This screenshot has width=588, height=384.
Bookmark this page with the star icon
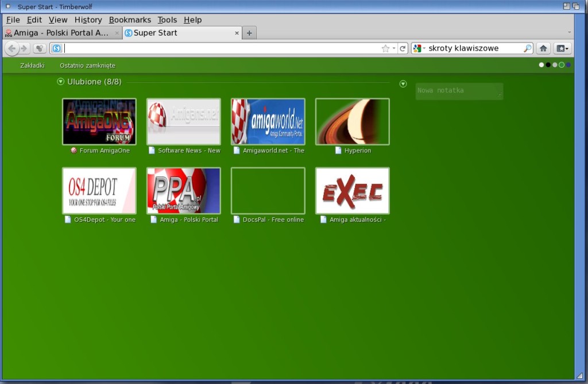coord(385,48)
